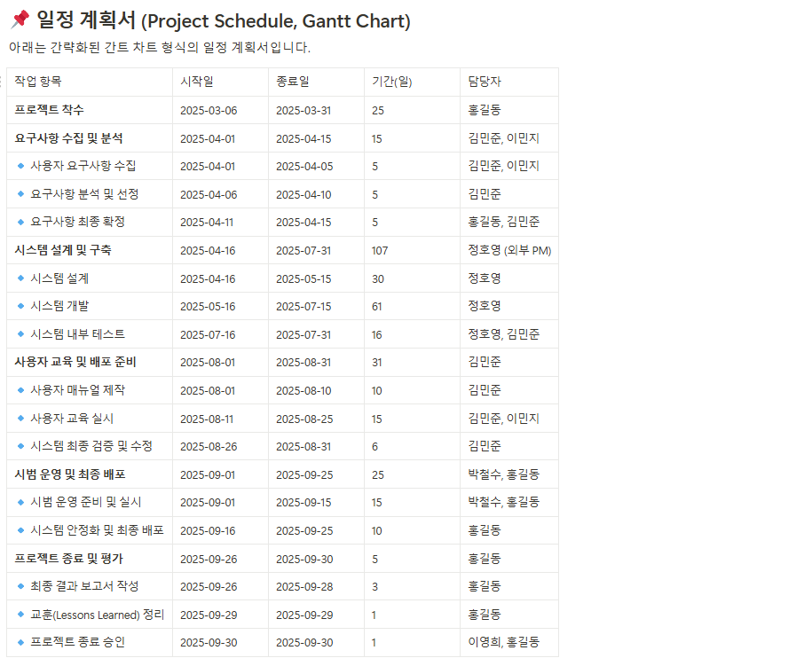Click the title '일정 계획서 (Project Schedule, Gantt Chart)'

point(224,20)
